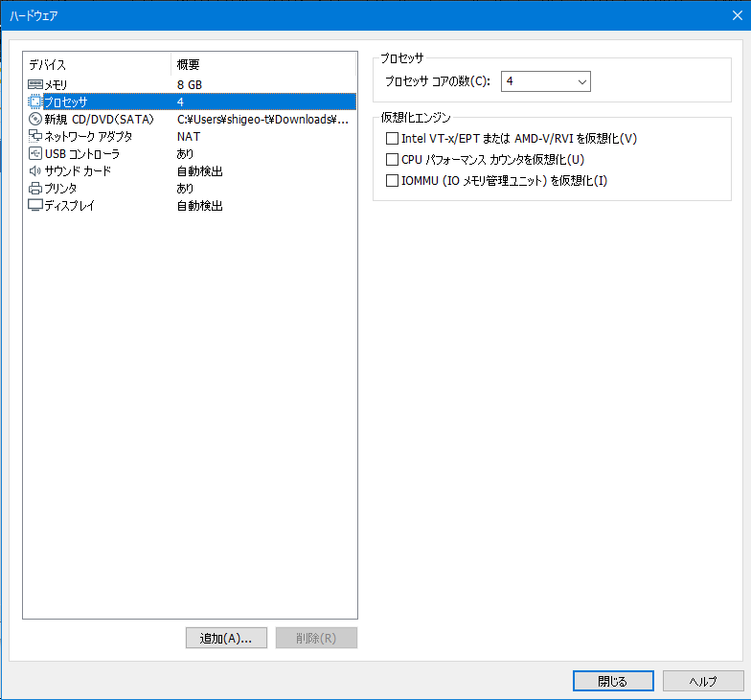751x700 pixels.
Task: Click the 概要 column header
Action: point(262,65)
